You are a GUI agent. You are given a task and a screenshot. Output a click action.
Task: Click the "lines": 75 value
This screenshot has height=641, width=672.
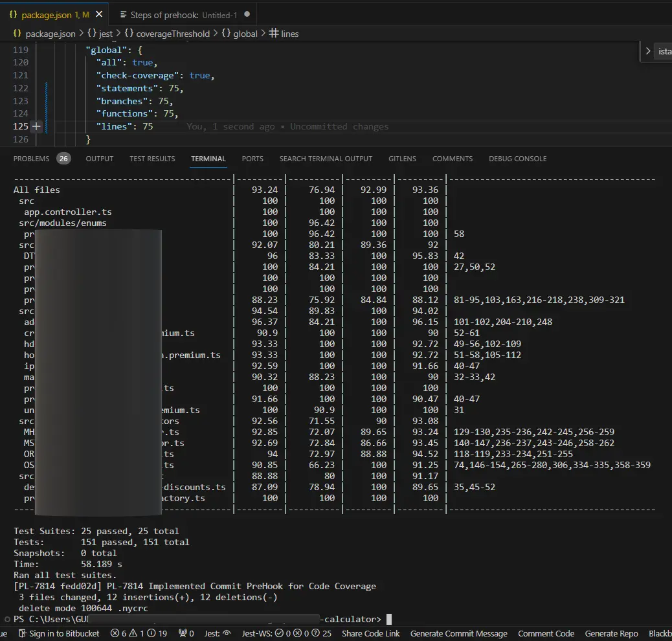(x=148, y=126)
